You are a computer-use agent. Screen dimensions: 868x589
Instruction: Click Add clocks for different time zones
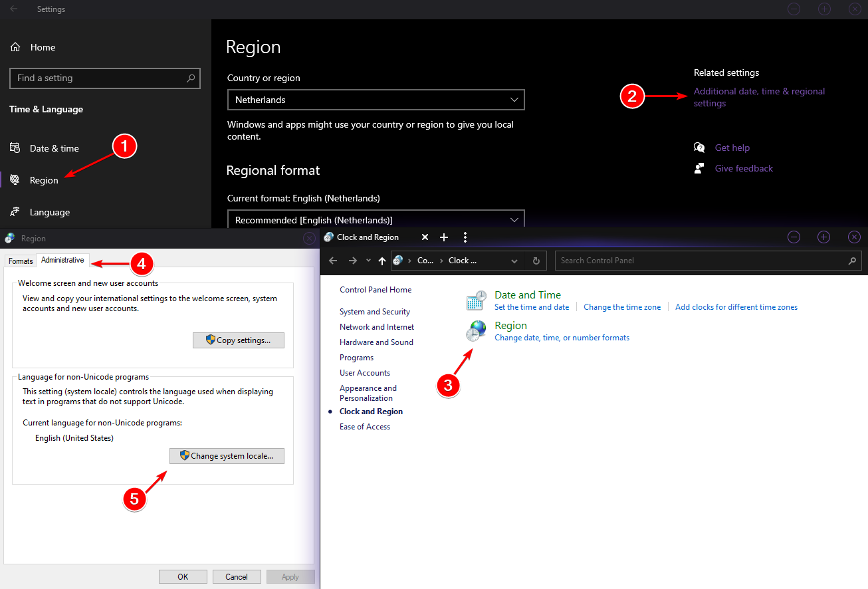point(736,307)
